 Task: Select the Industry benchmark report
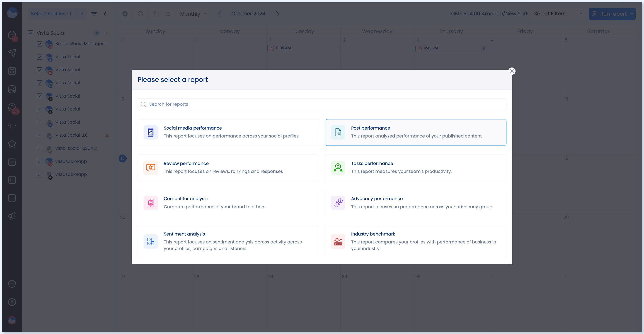pyautogui.click(x=416, y=241)
